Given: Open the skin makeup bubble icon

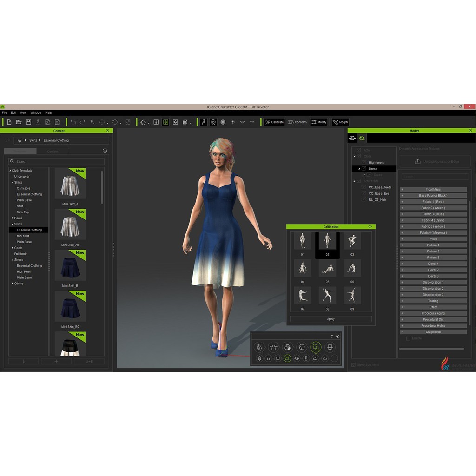Looking at the screenshot, I should (287, 347).
